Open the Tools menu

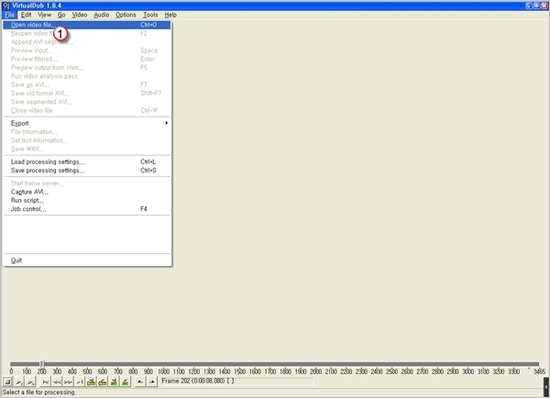[150, 15]
